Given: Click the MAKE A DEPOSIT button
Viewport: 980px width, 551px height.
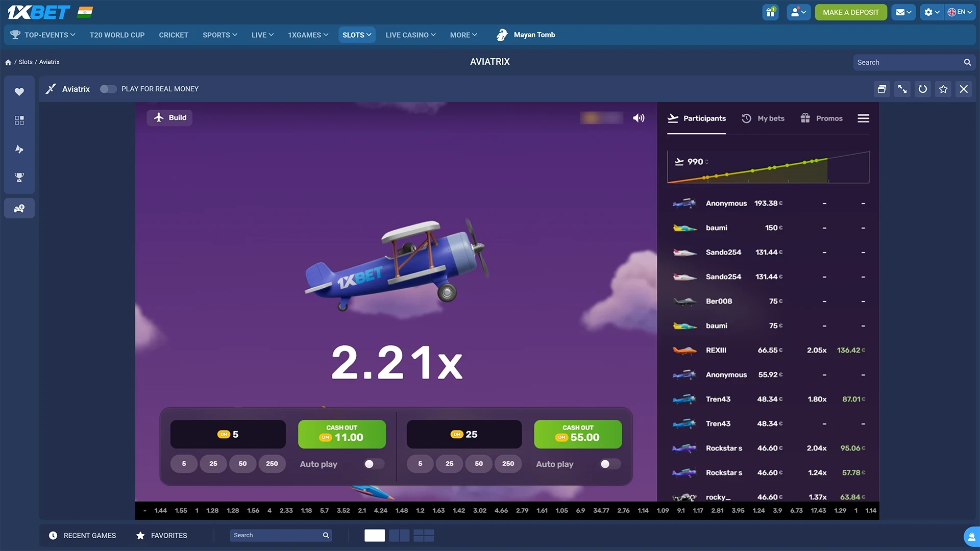Looking at the screenshot, I should (x=850, y=12).
